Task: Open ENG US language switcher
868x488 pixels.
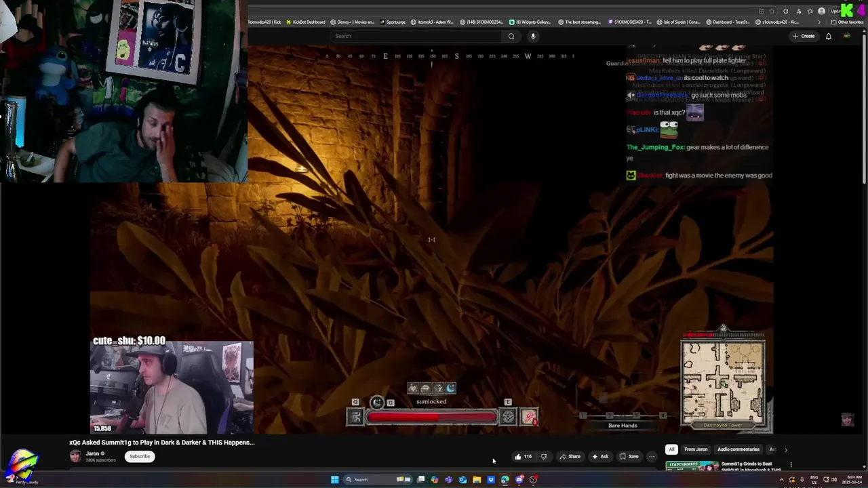Action: point(814,480)
